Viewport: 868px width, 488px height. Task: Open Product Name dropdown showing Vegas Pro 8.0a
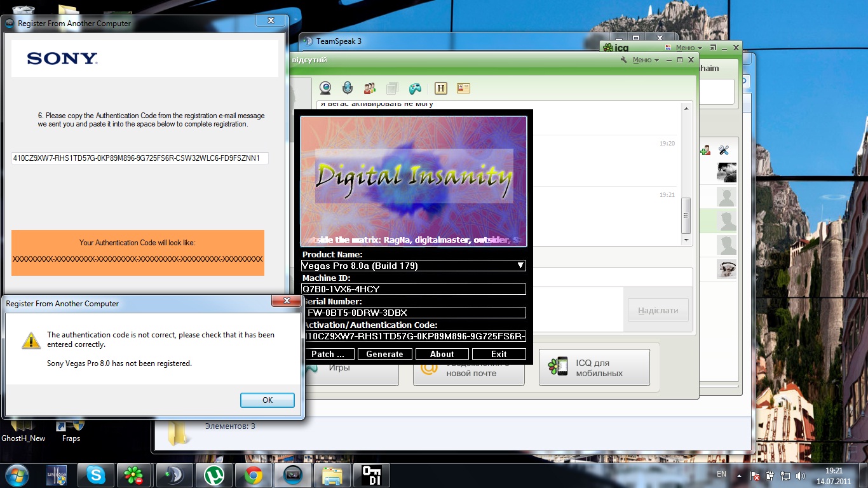tap(414, 266)
